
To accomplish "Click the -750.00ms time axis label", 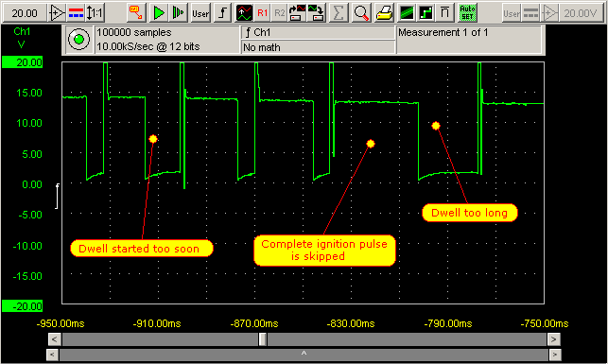I will click(x=545, y=323).
